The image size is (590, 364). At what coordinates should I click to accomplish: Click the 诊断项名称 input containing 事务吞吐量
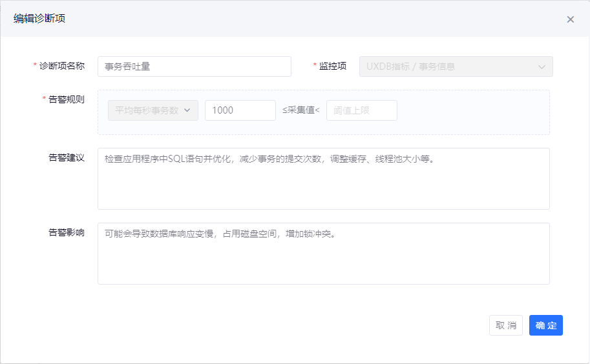194,66
